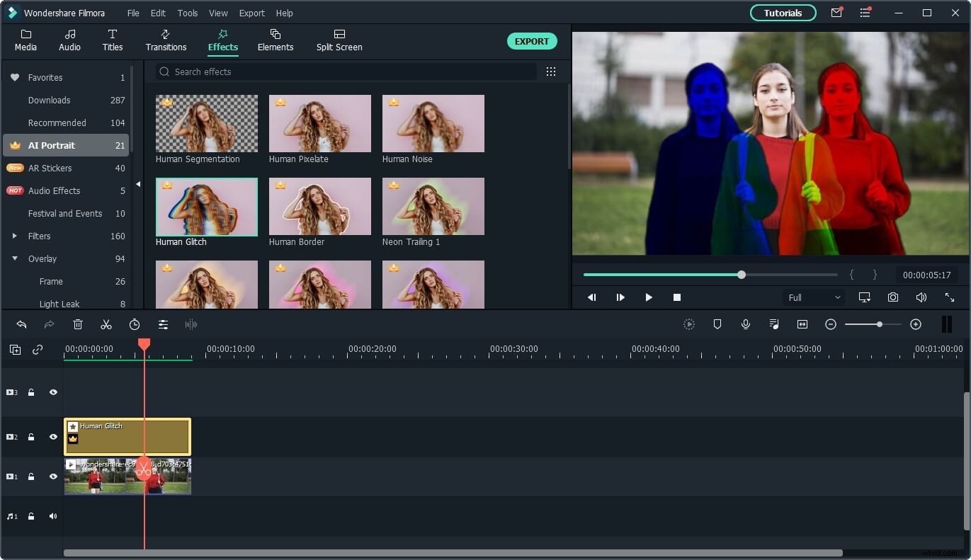
Task: Switch to the Transitions tab
Action: point(166,40)
